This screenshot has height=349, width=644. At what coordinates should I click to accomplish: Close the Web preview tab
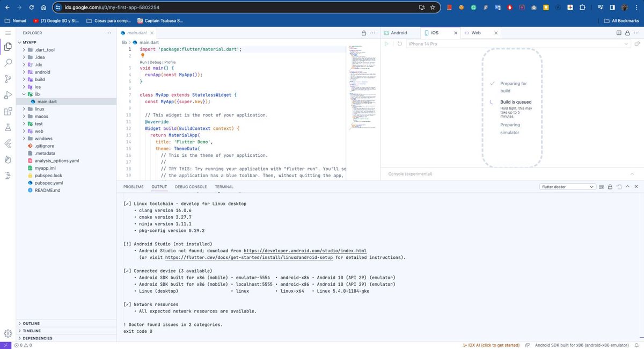[495, 33]
